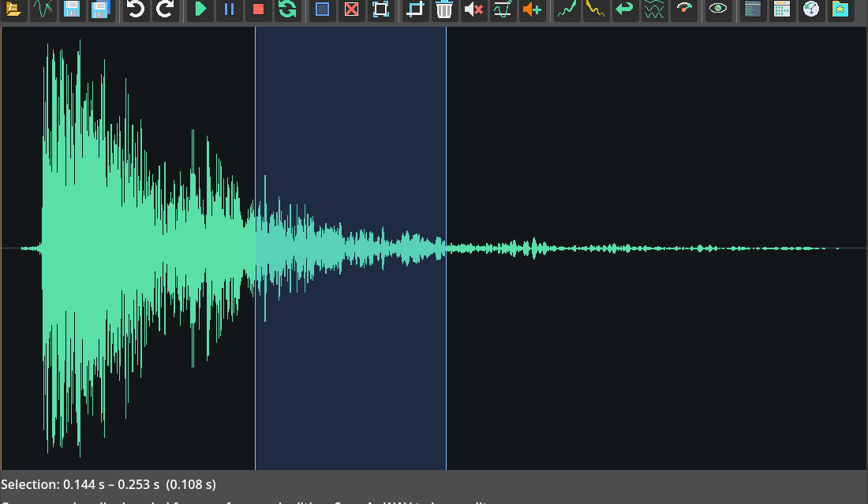Stop playback with the red stop button
This screenshot has width=868, height=504.
click(258, 9)
